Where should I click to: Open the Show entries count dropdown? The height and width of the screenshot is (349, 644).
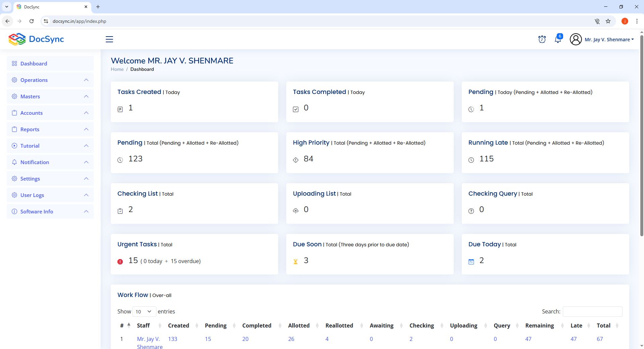click(144, 311)
